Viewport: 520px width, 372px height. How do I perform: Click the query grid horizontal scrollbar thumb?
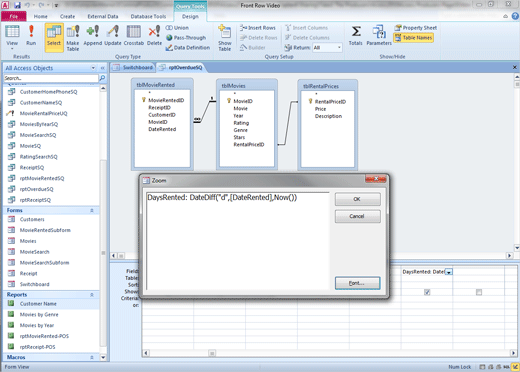point(212,353)
